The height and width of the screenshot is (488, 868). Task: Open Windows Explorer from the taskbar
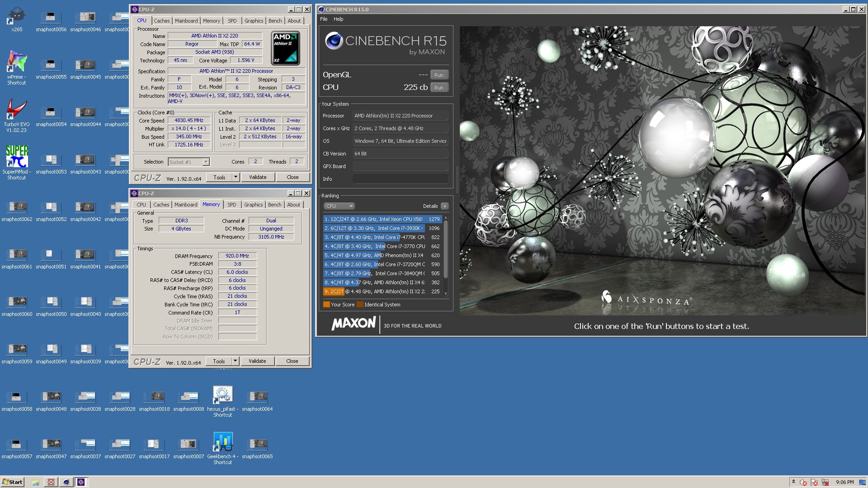pos(36,482)
